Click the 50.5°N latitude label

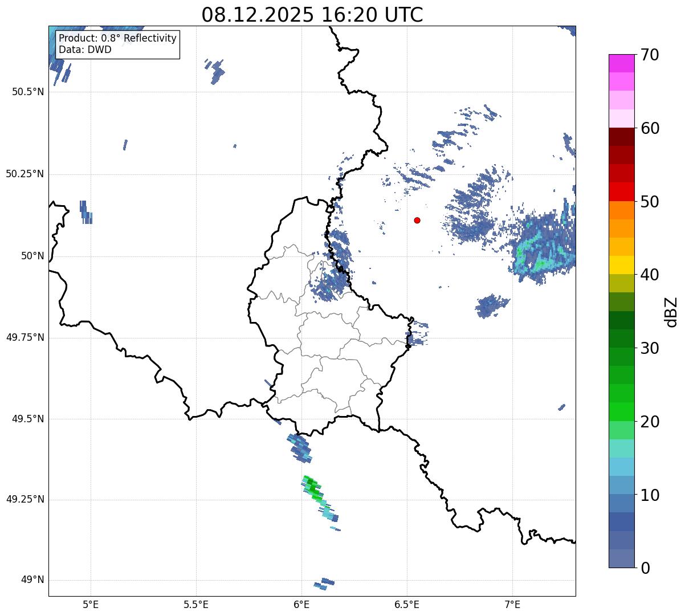pyautogui.click(x=28, y=92)
